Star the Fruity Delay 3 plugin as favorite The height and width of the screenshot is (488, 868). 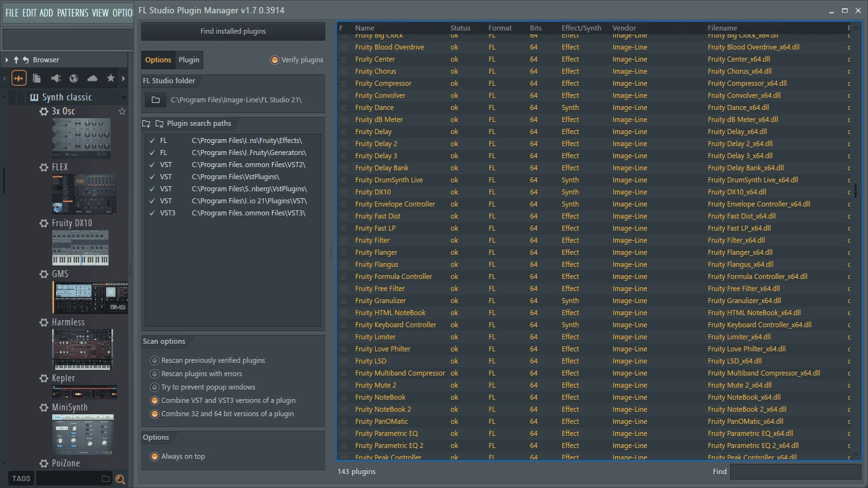344,156
